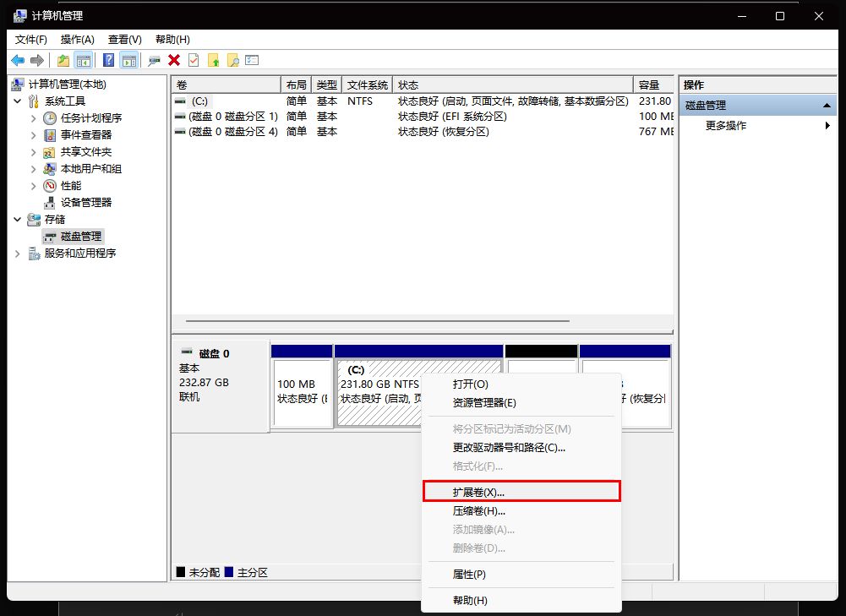Image resolution: width=846 pixels, height=616 pixels.
Task: Expand the 服务和应用程序 tree node
Action: [x=17, y=253]
